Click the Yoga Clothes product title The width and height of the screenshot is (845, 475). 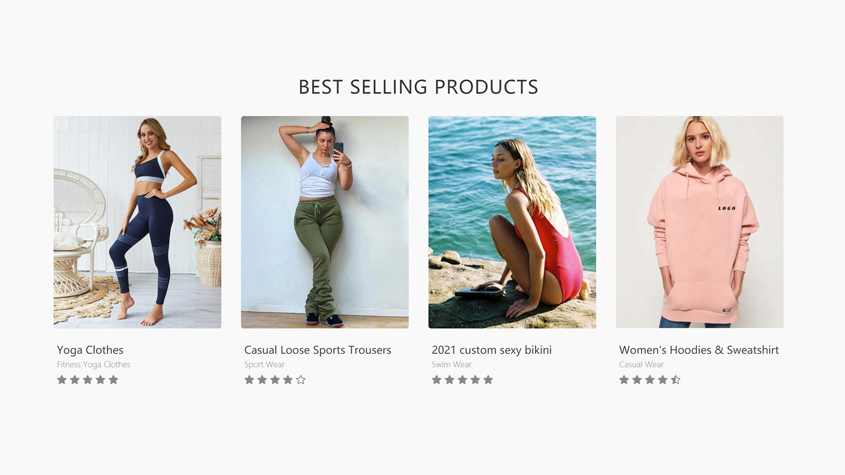click(x=90, y=350)
